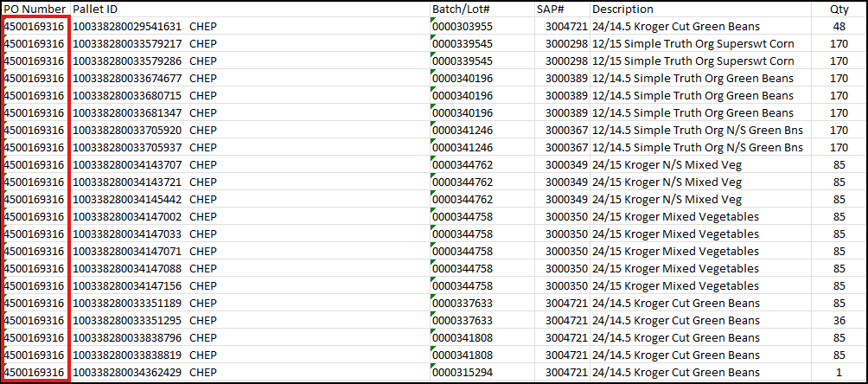This screenshot has width=868, height=384.
Task: Select pallet ID cell 100338280033674677 CHEP
Action: 250,78
